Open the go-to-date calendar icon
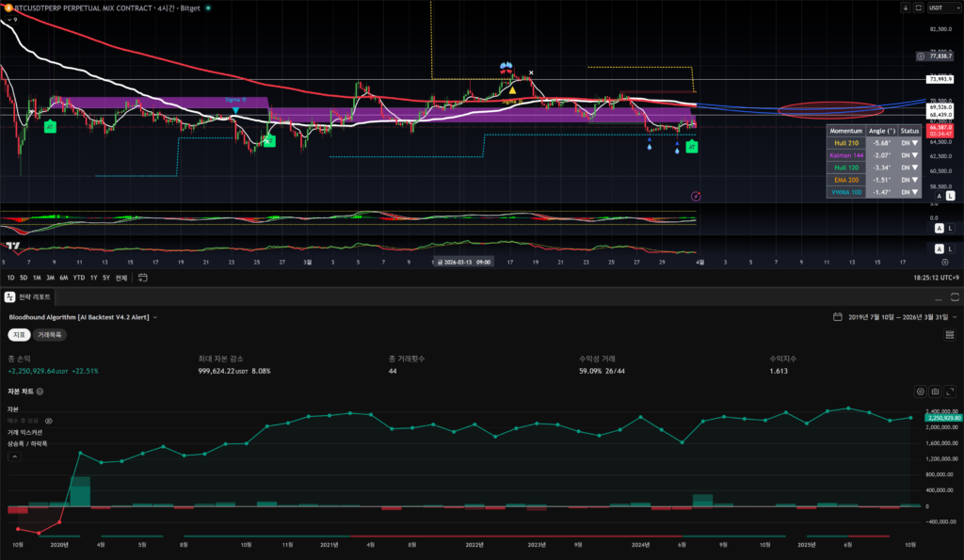Screen dimensions: 964x560 [143, 278]
